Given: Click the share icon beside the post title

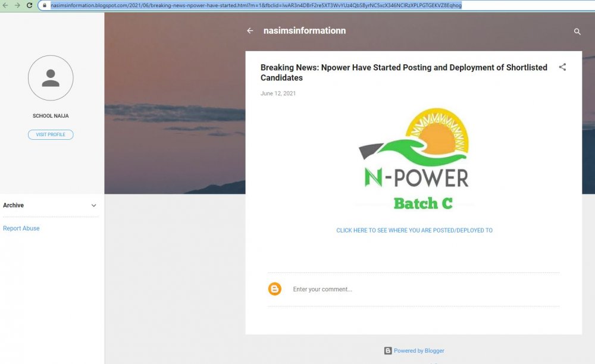Looking at the screenshot, I should coord(562,67).
